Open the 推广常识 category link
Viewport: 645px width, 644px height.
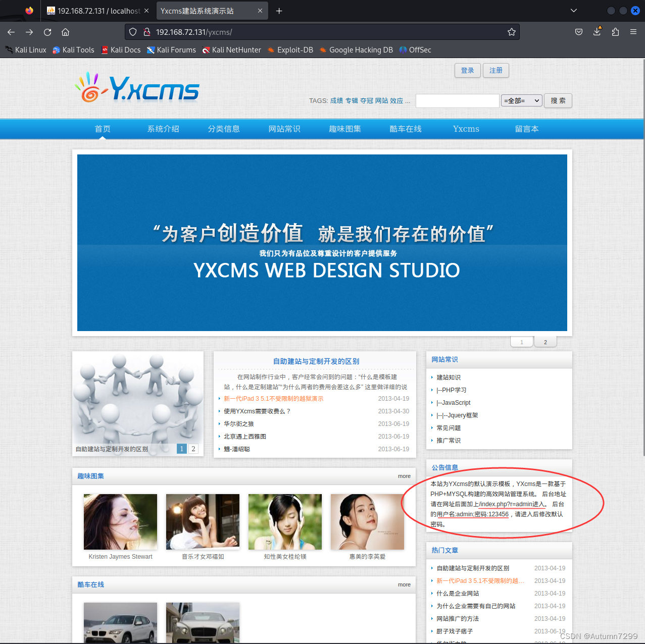[x=449, y=441]
